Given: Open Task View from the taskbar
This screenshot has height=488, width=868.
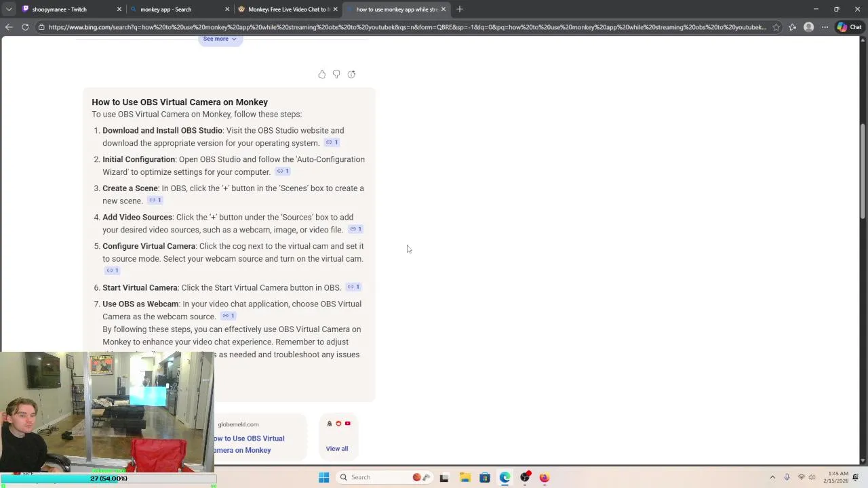Looking at the screenshot, I should tap(444, 478).
